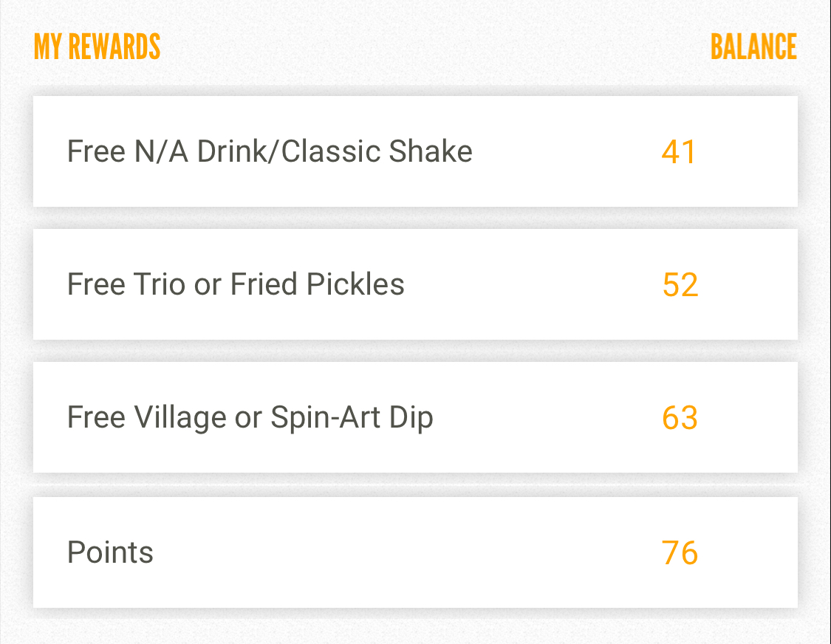Open the reward card showing balance 63
The width and height of the screenshot is (831, 644).
click(x=415, y=417)
